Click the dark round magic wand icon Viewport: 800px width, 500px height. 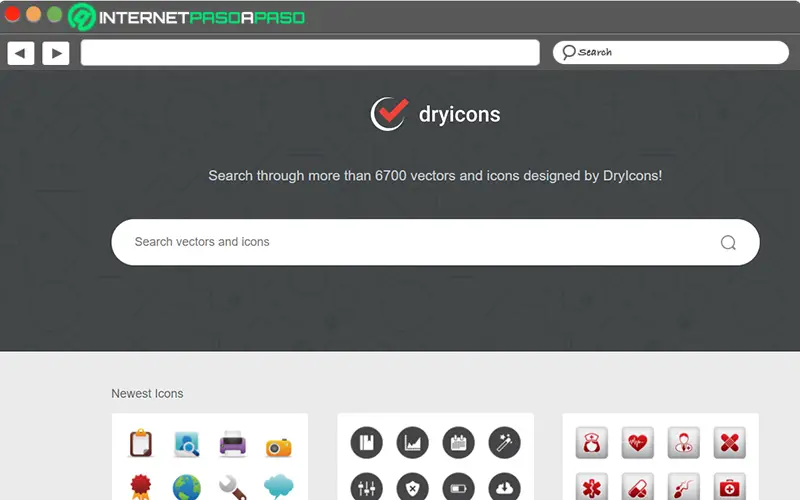pyautogui.click(x=504, y=442)
